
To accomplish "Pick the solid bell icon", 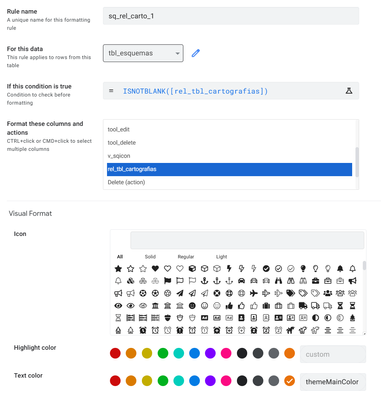I will [340, 268].
